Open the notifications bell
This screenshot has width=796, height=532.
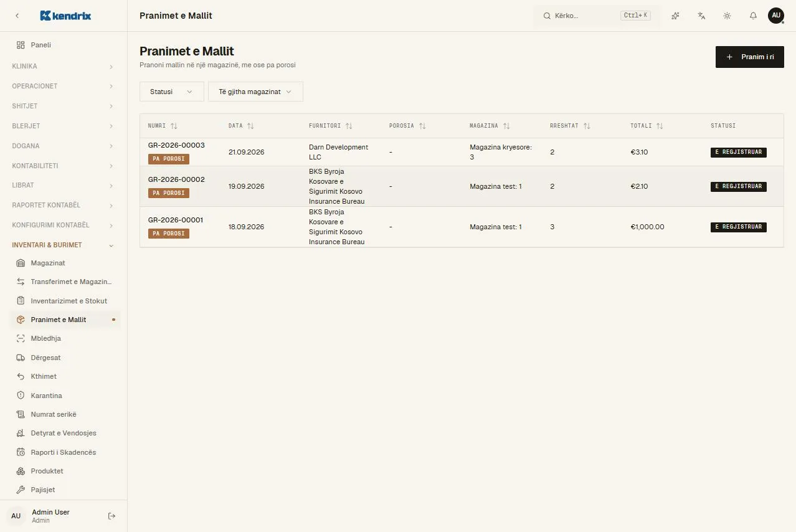(753, 16)
